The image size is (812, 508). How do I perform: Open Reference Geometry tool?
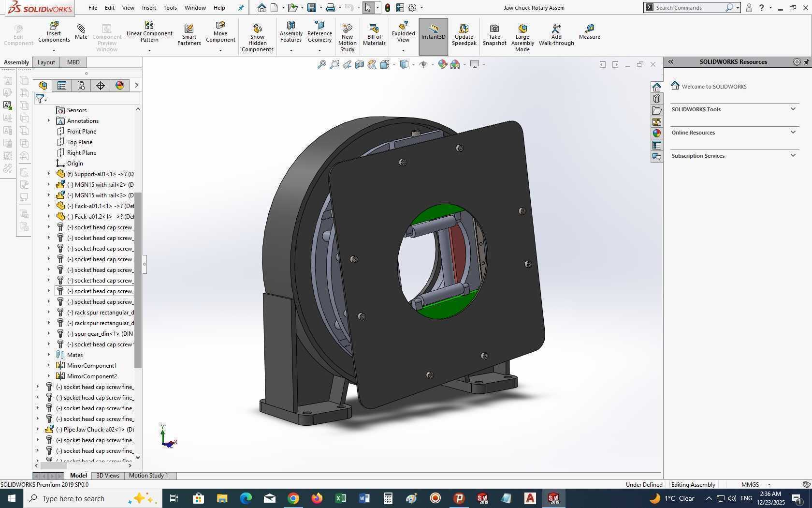coord(319,32)
